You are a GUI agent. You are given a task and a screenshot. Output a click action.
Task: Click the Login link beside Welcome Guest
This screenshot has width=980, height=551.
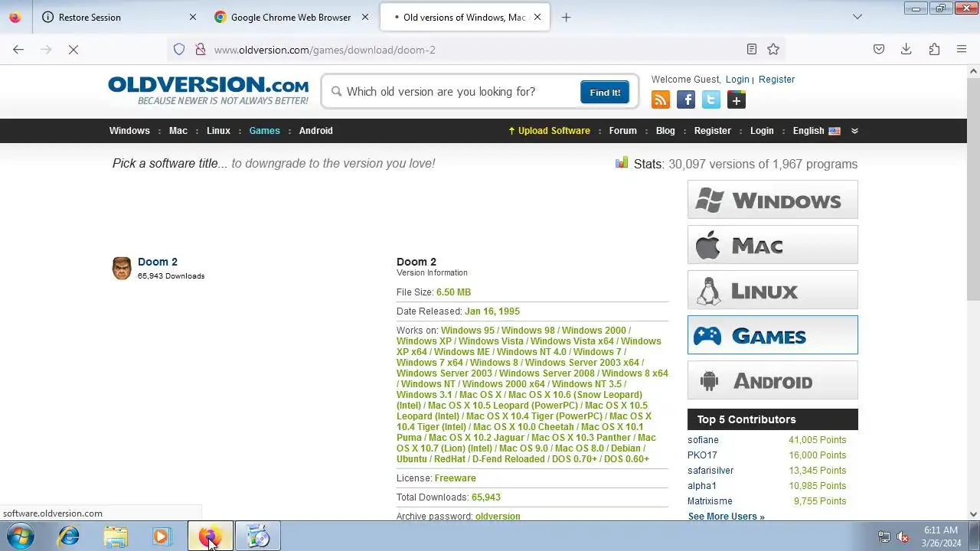(737, 80)
